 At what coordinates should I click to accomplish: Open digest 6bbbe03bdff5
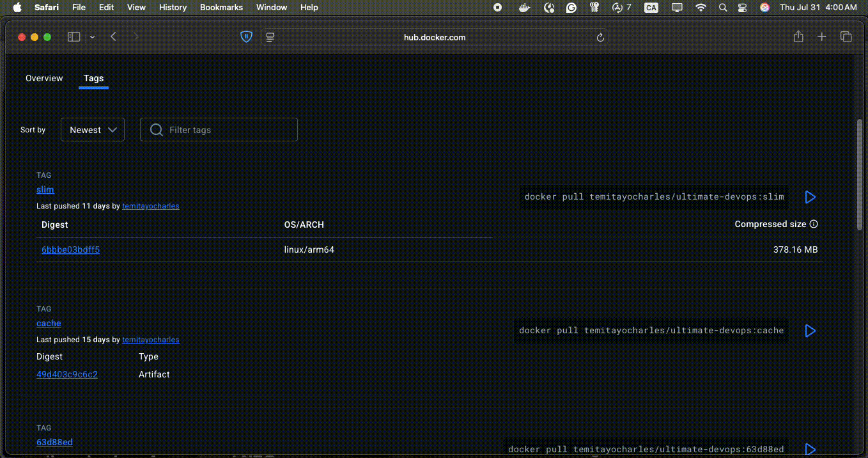70,249
